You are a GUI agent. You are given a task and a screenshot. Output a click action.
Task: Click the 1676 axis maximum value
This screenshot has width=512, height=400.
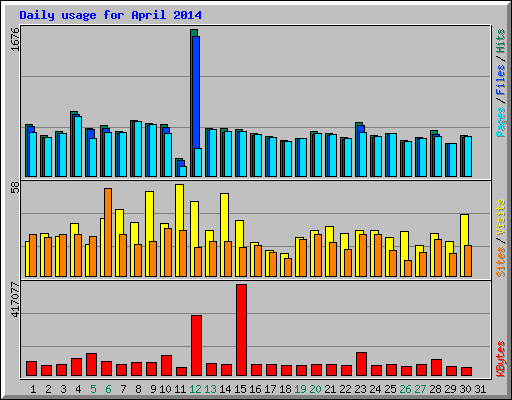click(x=15, y=39)
